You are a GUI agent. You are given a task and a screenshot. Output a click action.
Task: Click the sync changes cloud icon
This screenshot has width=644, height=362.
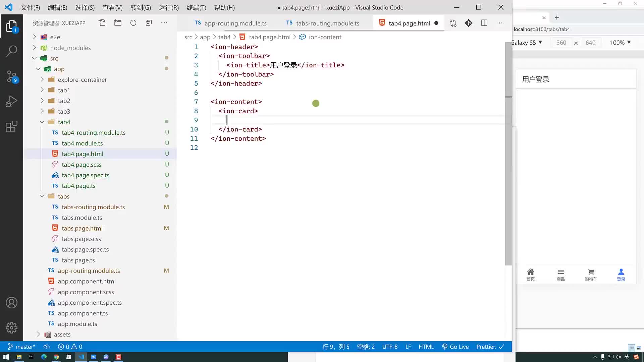[x=47, y=347]
